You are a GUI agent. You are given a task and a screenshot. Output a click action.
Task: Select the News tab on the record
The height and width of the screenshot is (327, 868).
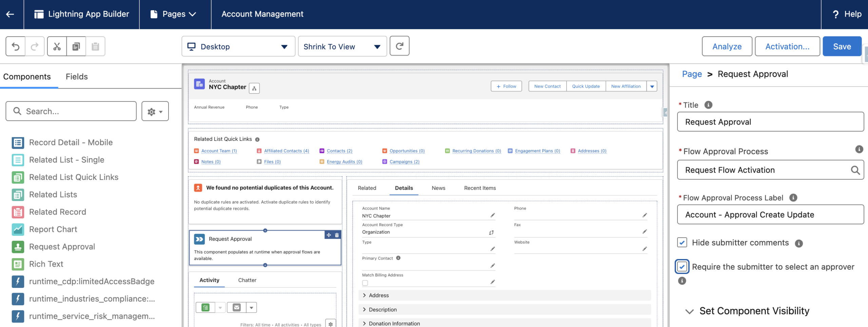(438, 188)
